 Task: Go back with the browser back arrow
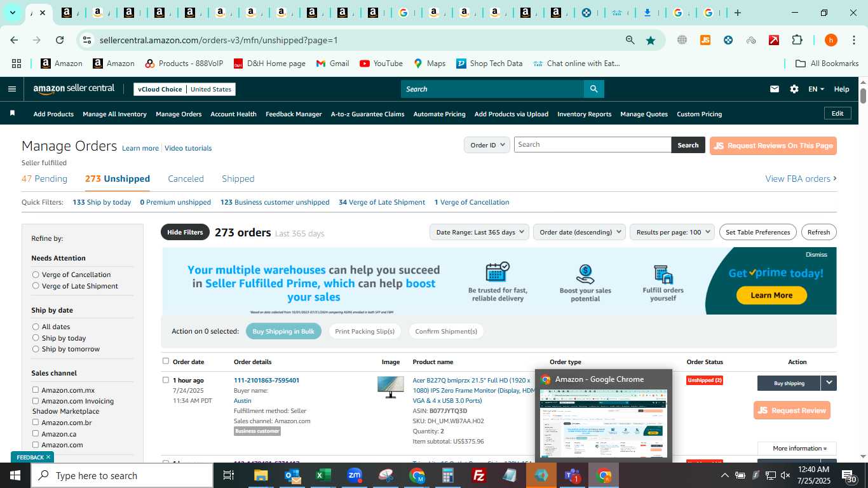[x=14, y=40]
